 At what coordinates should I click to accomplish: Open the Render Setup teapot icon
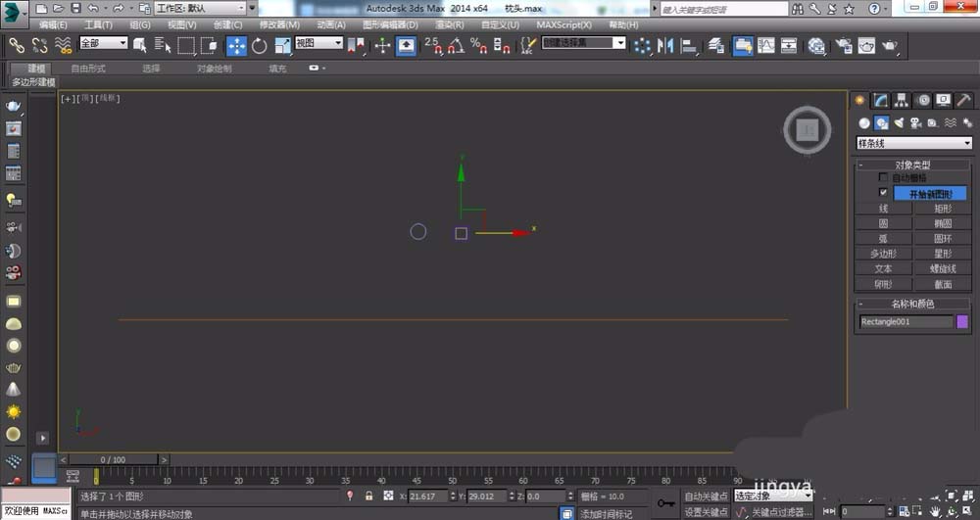pos(844,46)
